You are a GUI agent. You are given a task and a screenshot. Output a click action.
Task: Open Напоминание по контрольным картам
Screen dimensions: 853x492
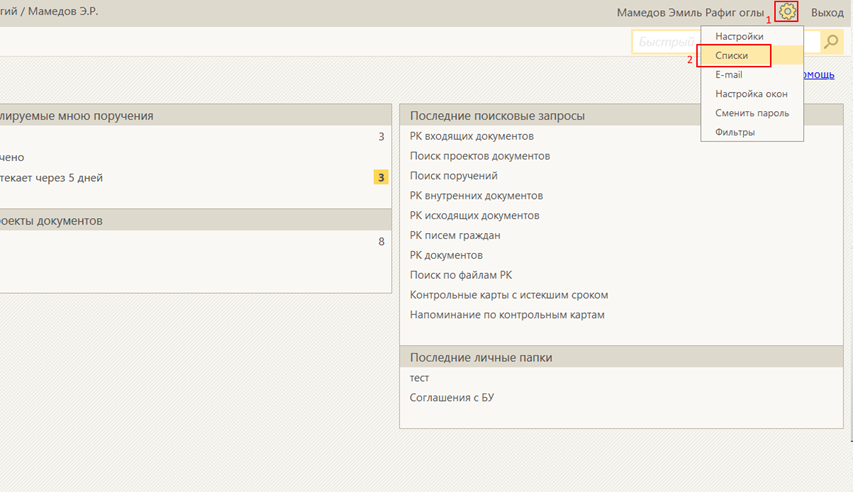click(x=507, y=315)
